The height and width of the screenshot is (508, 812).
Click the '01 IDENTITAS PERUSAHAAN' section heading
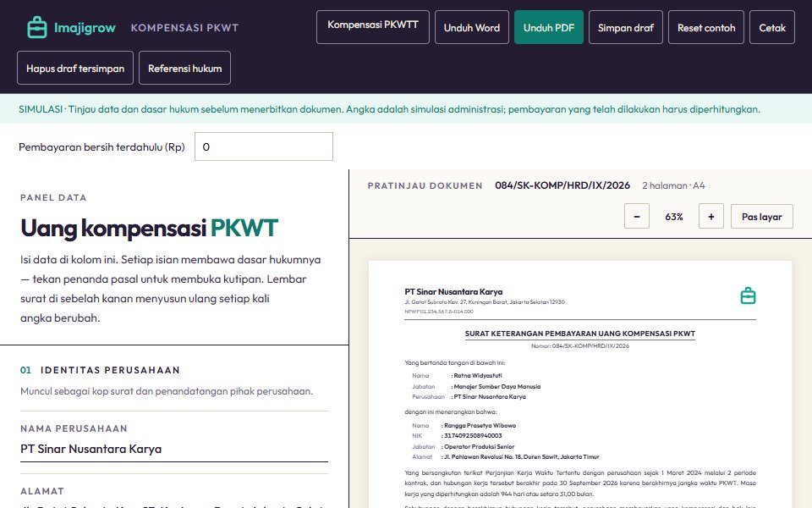click(100, 370)
